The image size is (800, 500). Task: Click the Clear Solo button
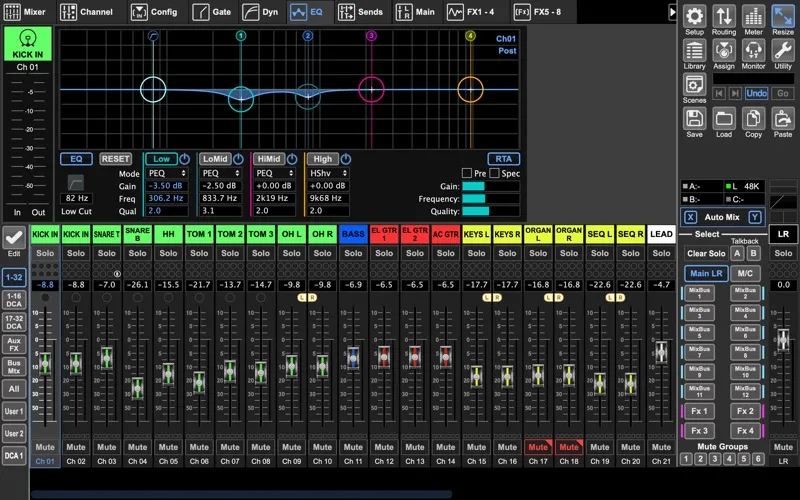click(706, 254)
